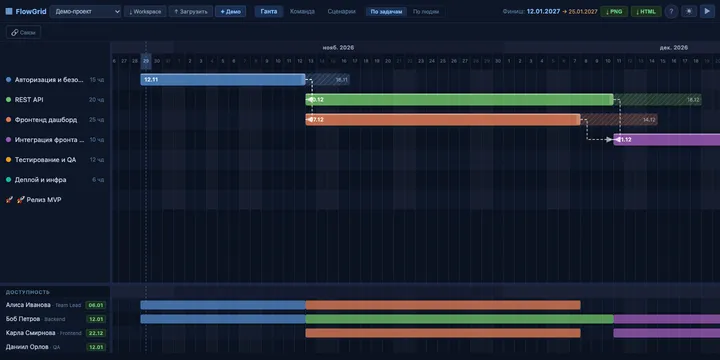The width and height of the screenshot is (720, 360).
Task: Click Алиса's orange availability bar
Action: click(x=443, y=305)
